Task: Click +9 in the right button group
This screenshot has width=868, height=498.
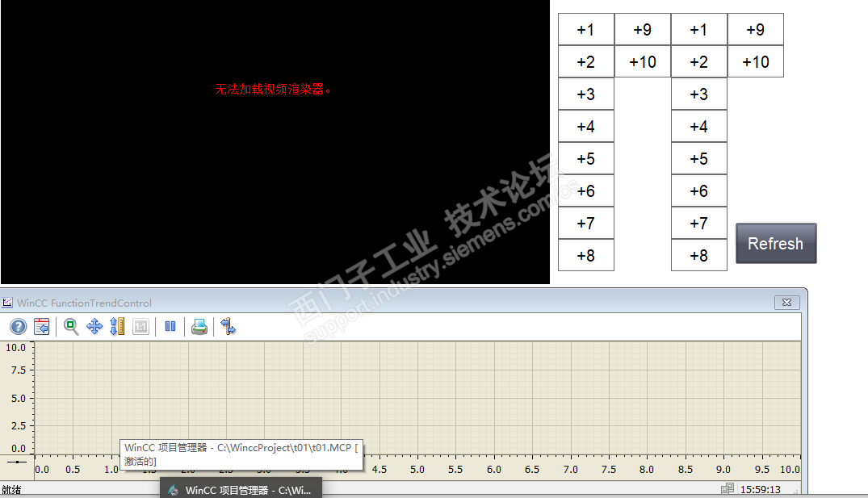Action: click(755, 29)
